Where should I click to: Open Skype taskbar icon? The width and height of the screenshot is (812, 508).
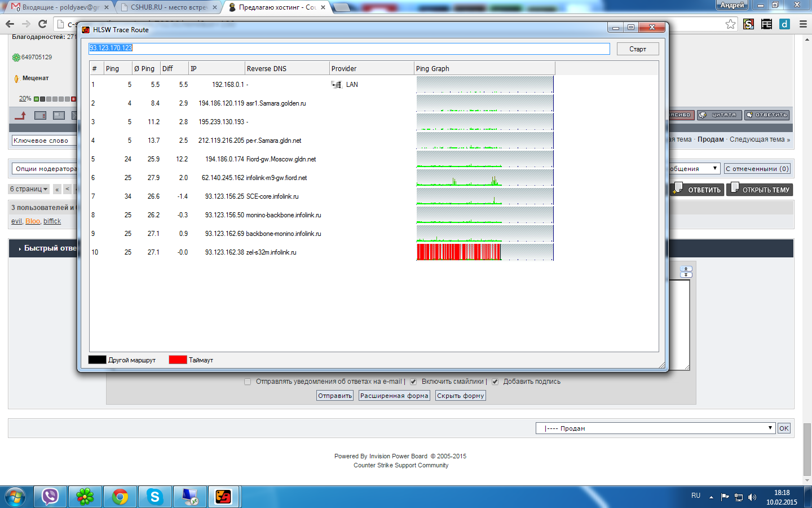(155, 497)
